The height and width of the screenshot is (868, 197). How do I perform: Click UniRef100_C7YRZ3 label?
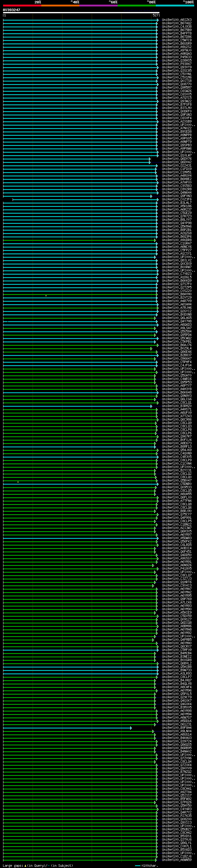pos(177,274)
